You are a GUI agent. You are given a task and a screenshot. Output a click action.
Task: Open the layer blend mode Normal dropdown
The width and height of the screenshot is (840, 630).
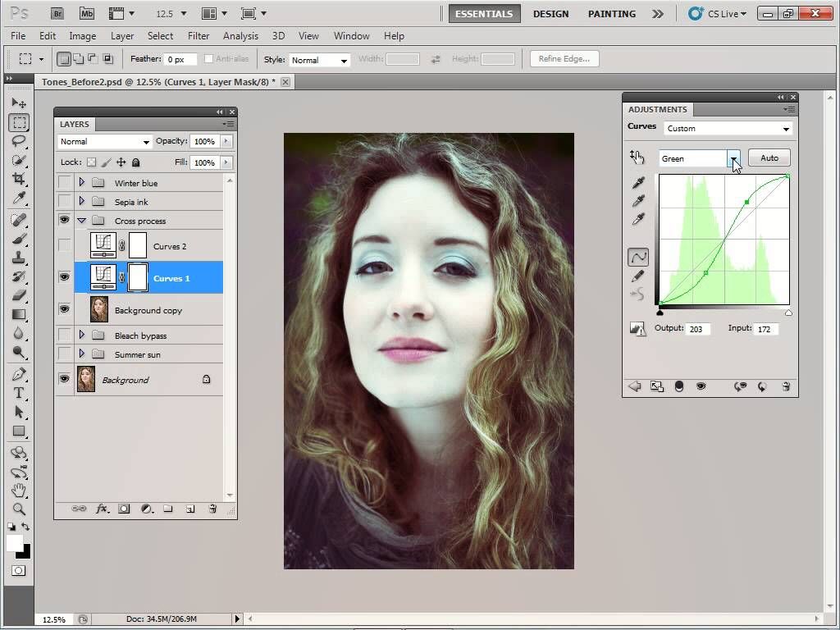(x=105, y=141)
